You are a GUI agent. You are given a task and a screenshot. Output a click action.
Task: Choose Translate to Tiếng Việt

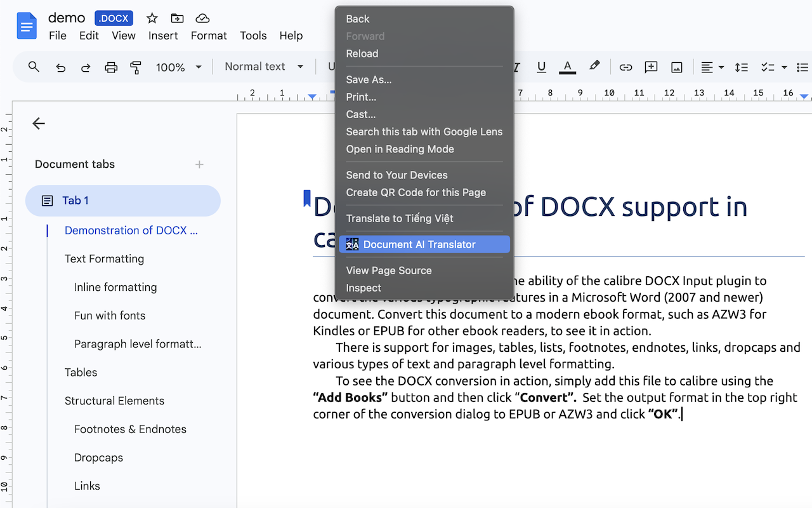click(424, 218)
